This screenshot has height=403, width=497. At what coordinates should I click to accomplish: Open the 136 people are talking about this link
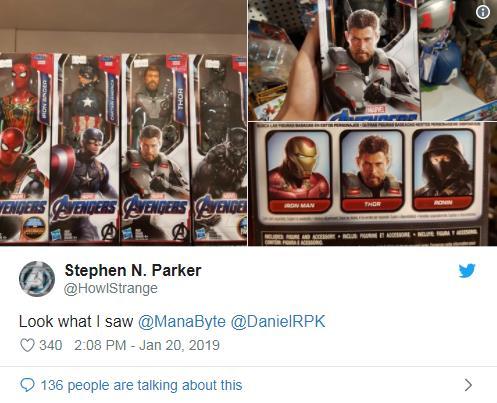click(141, 385)
